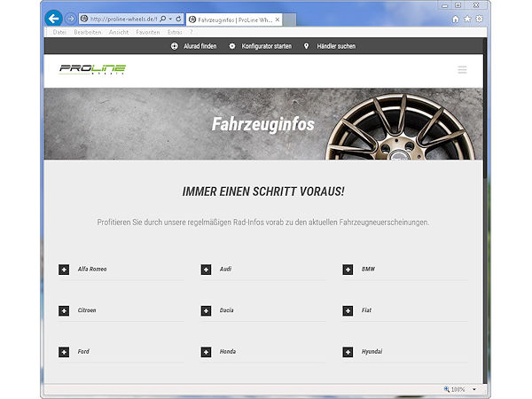Screen dimensions: 532x399
Task: Click the browser Forward arrow button
Action: point(71,19)
